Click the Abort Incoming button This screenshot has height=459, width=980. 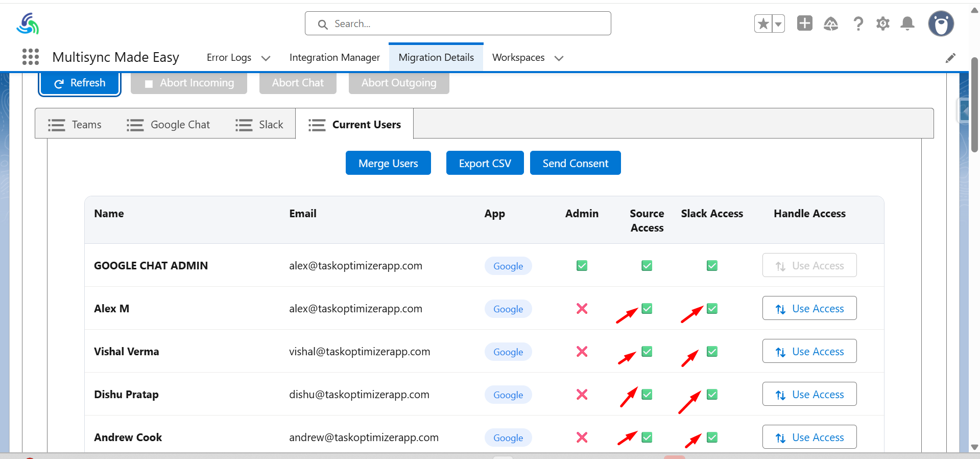click(x=189, y=83)
